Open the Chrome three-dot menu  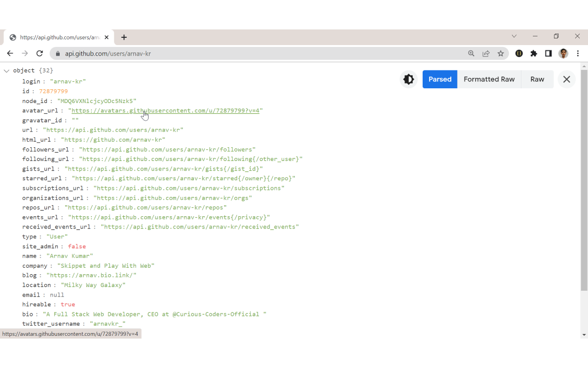coord(578,53)
